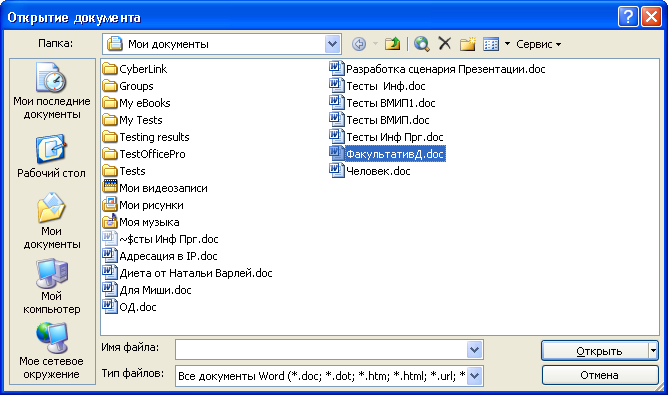Select the My eBooks folder icon
668x395 pixels.
tap(110, 103)
